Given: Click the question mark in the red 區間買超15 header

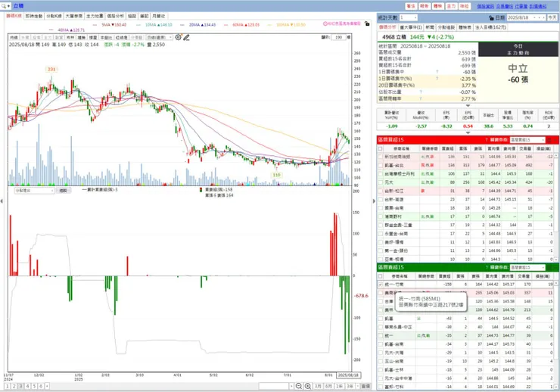Looking at the screenshot, I should (486, 139).
